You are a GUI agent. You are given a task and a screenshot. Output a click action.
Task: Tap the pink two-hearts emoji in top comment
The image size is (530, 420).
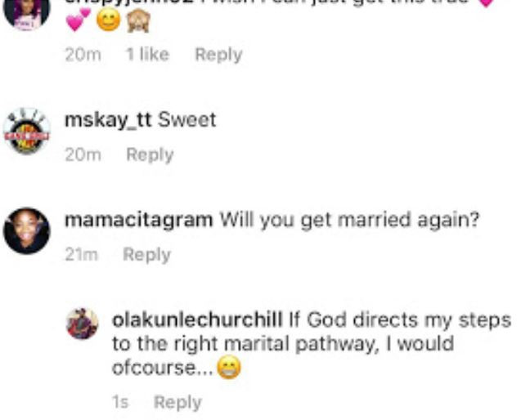click(x=79, y=20)
